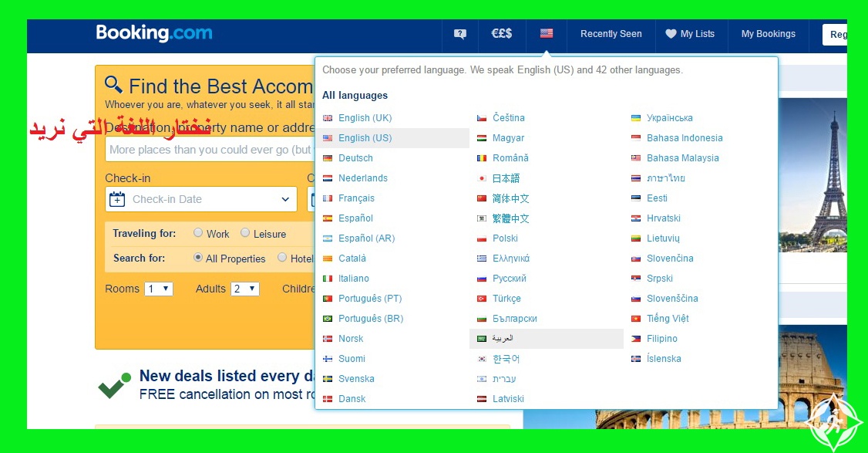
Task: Choose Deutsch language
Action: point(355,158)
